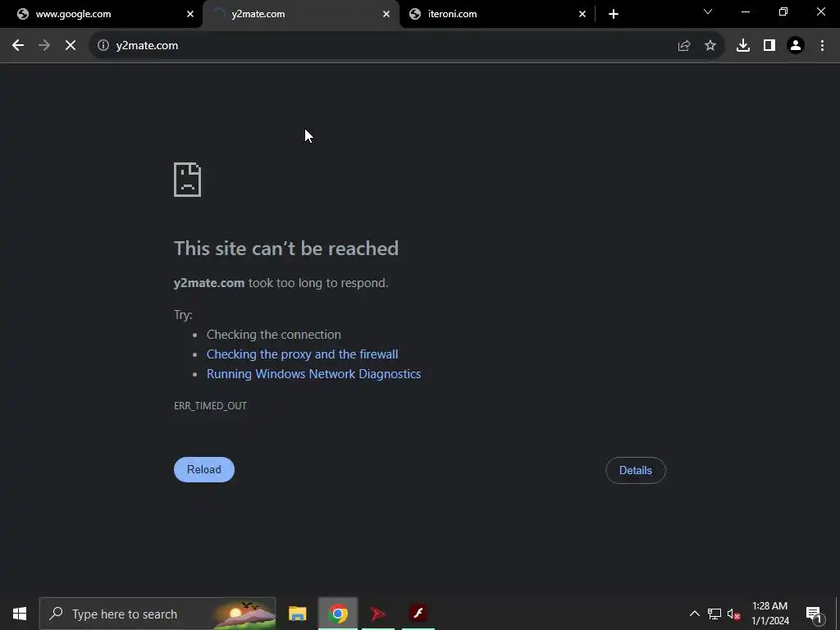Open the Chrome three-dot menu
Image resolution: width=840 pixels, height=630 pixels.
pos(822,46)
